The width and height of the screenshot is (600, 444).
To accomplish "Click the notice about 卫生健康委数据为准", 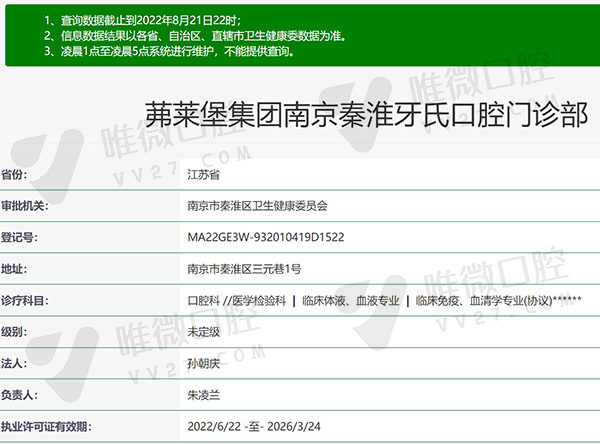I will pos(196,36).
